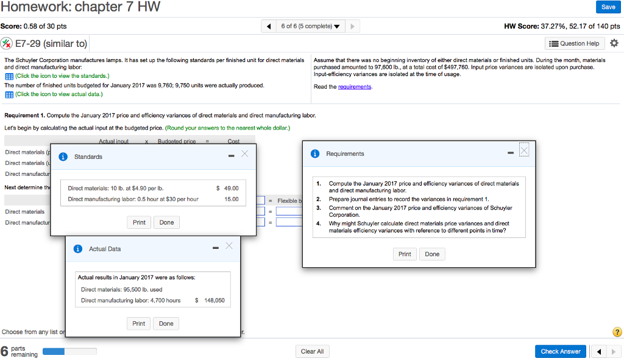Click the Check Answer button

coord(560,351)
